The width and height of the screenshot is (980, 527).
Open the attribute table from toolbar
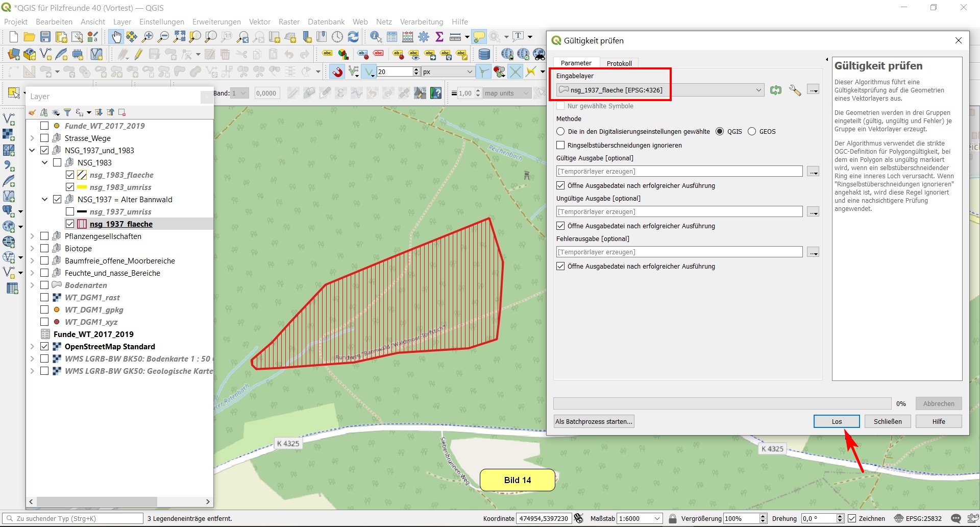(x=392, y=37)
